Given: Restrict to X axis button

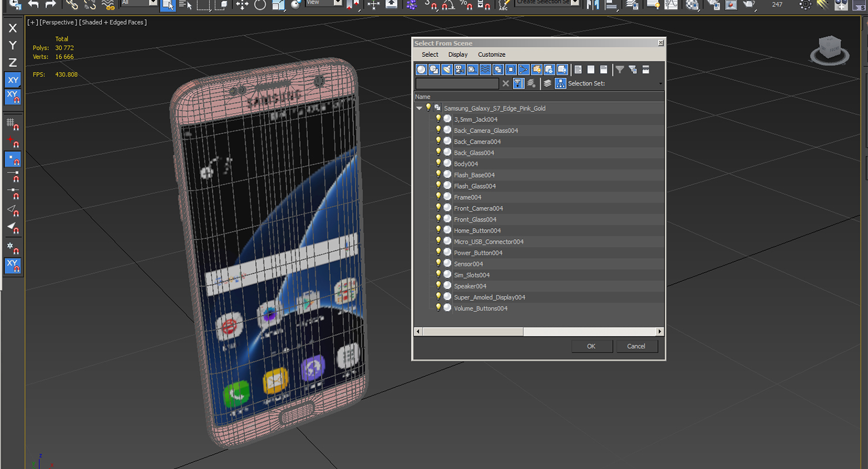Looking at the screenshot, I should coord(12,28).
